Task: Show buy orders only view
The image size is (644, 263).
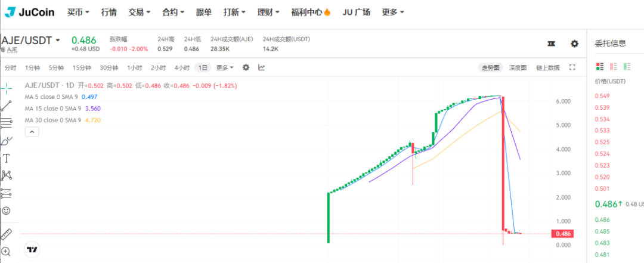Action: tap(627, 66)
